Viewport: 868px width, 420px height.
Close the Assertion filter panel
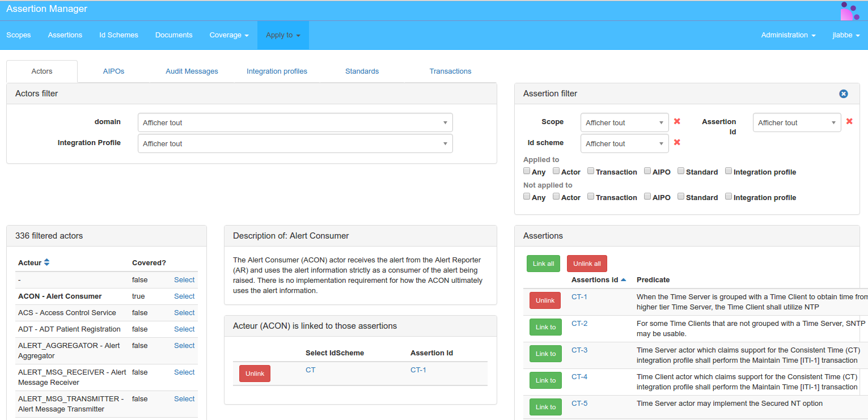tap(843, 94)
